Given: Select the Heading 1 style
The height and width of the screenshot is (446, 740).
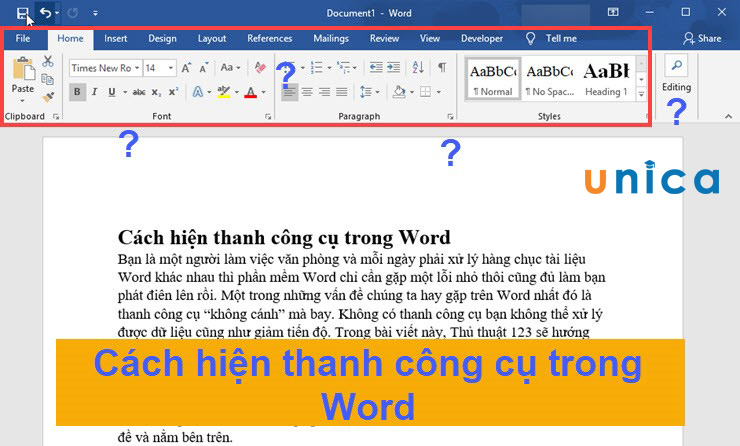Looking at the screenshot, I should 606,78.
